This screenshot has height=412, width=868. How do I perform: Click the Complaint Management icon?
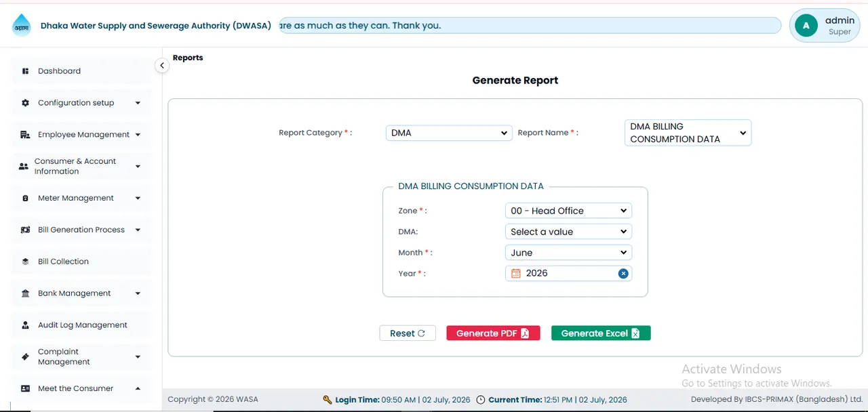click(x=25, y=356)
